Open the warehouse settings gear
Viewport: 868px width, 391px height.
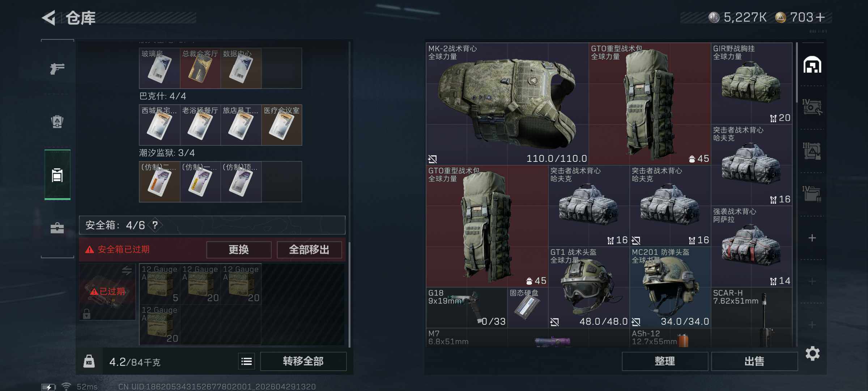[x=812, y=353]
